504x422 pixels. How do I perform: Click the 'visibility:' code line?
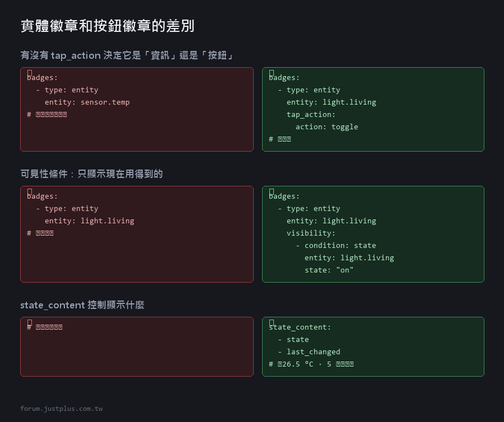311,233
